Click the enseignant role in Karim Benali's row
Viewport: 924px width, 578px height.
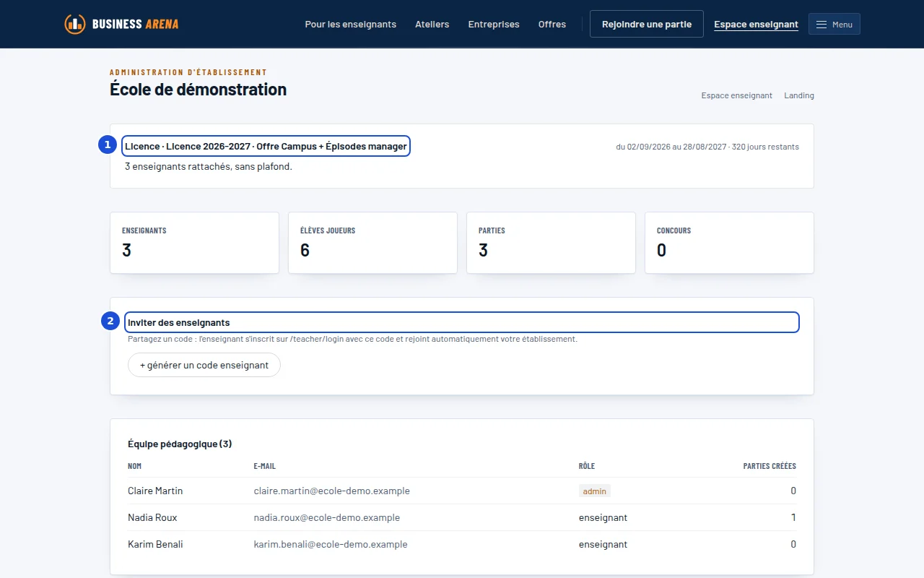[603, 544]
